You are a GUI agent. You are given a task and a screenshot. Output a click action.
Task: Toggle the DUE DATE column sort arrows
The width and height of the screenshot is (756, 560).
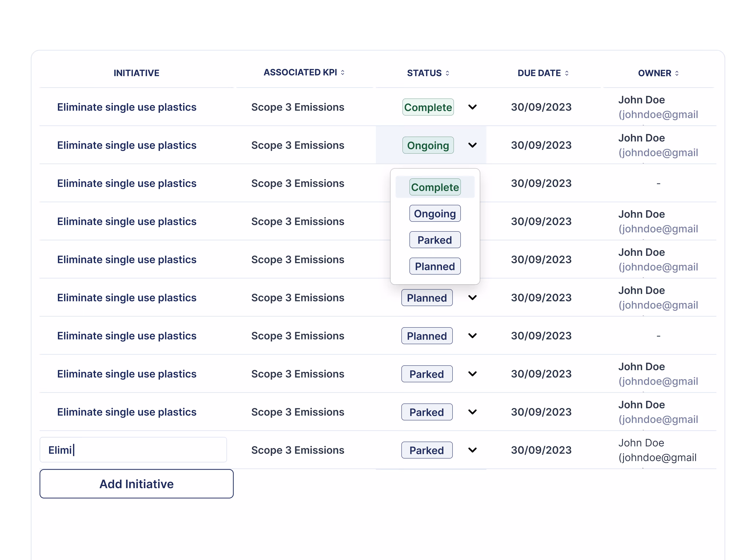[567, 73]
